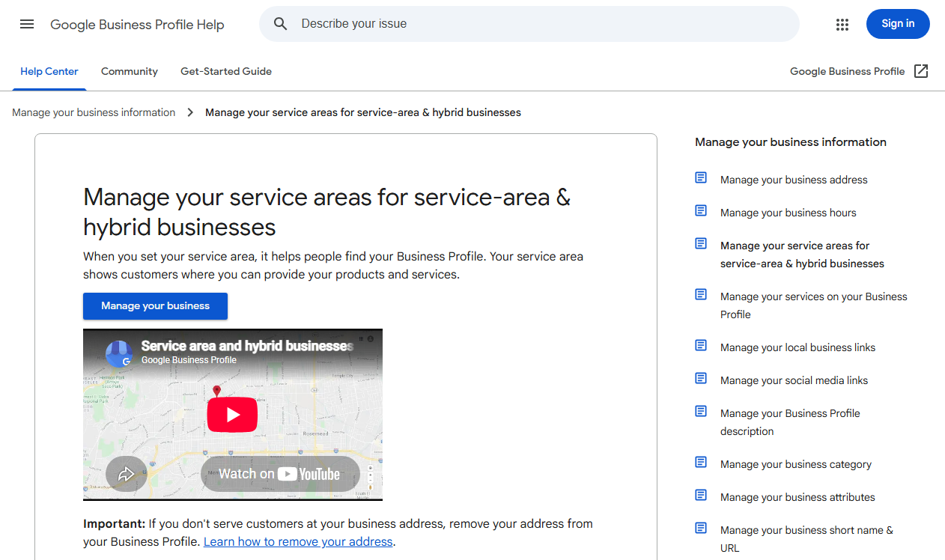Click the channel avatar in the video
The width and height of the screenshot is (945, 560).
[119, 353]
